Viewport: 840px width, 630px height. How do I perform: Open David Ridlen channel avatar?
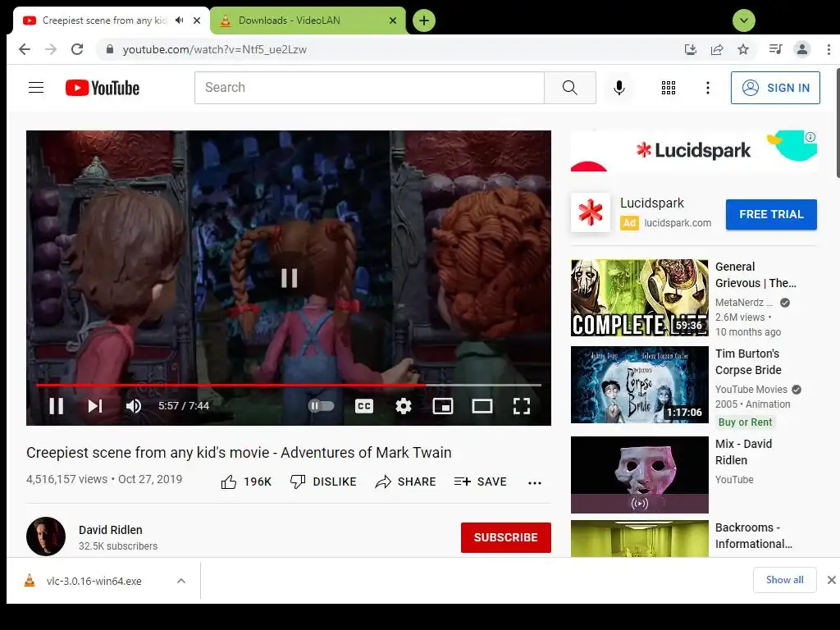click(46, 536)
